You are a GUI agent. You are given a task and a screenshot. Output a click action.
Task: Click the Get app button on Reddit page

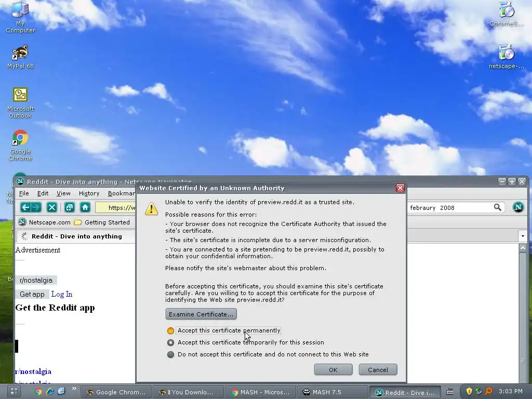[x=32, y=294]
